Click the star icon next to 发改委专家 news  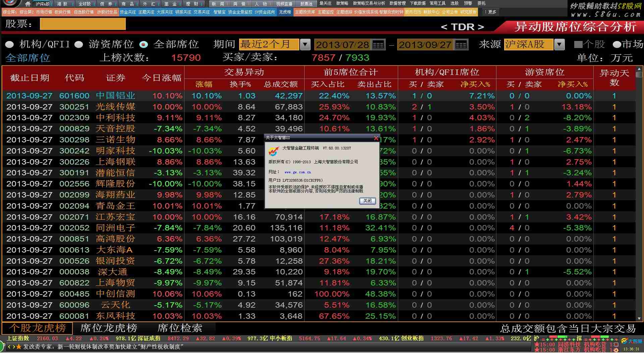[x=19, y=347]
